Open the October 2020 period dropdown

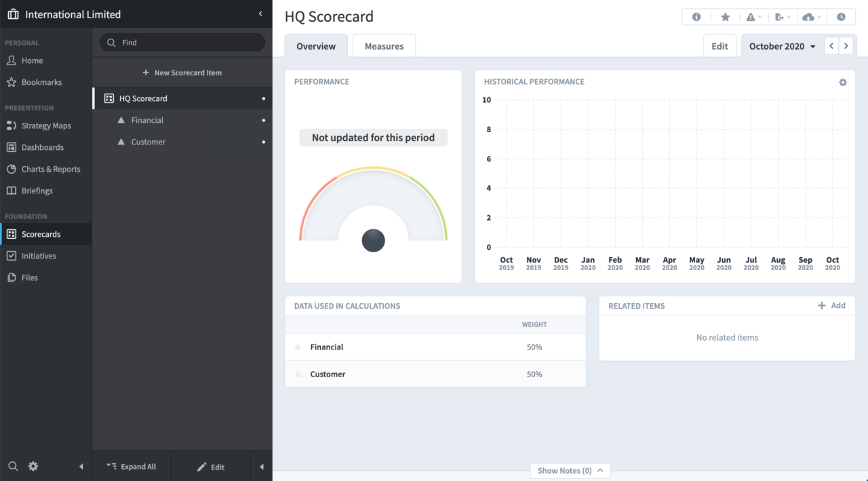[781, 45]
